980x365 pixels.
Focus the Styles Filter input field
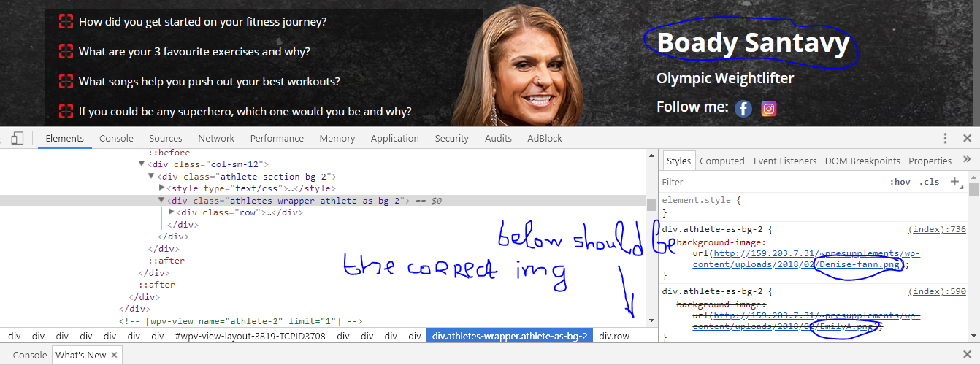770,182
